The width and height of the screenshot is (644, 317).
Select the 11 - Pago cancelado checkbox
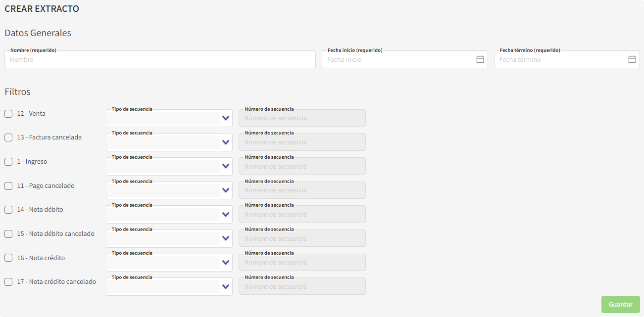[x=8, y=186]
